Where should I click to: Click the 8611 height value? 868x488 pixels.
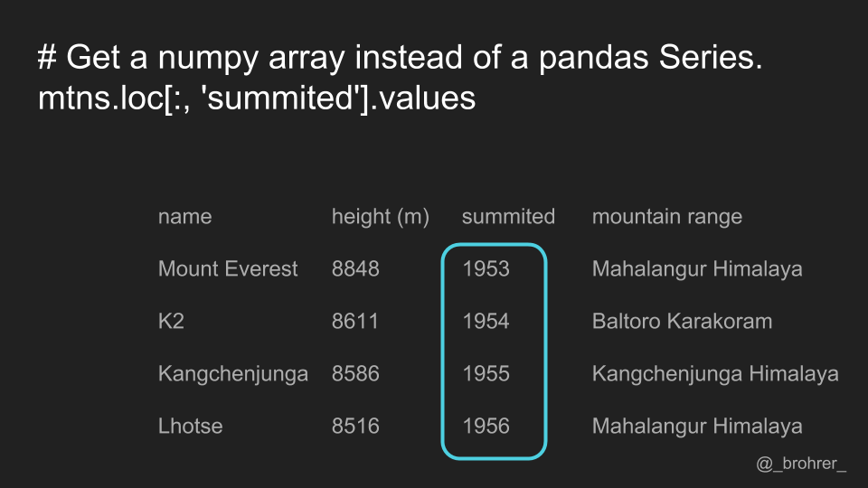pyautogui.click(x=354, y=321)
